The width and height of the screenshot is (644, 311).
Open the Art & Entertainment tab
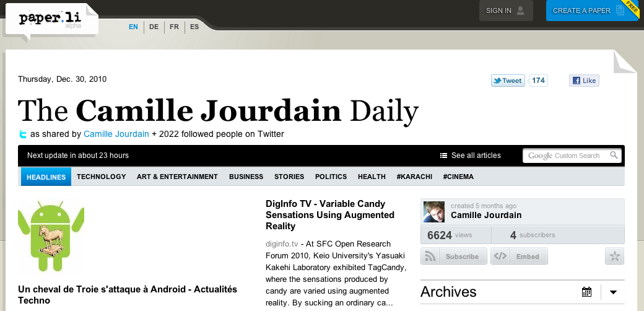tap(177, 177)
